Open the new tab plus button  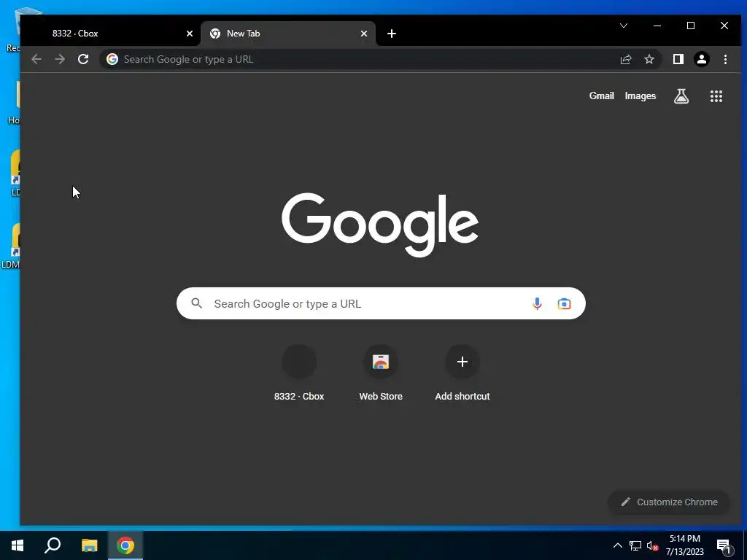(392, 34)
